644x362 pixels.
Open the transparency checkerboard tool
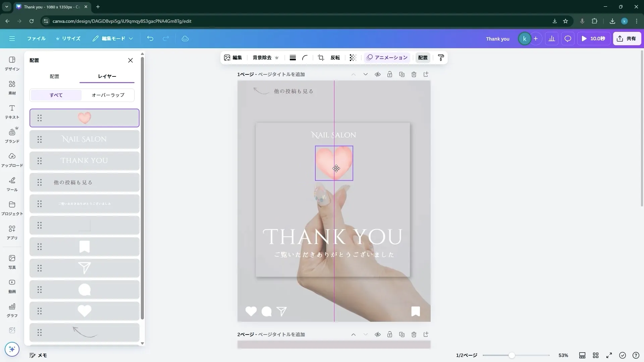pos(353,58)
